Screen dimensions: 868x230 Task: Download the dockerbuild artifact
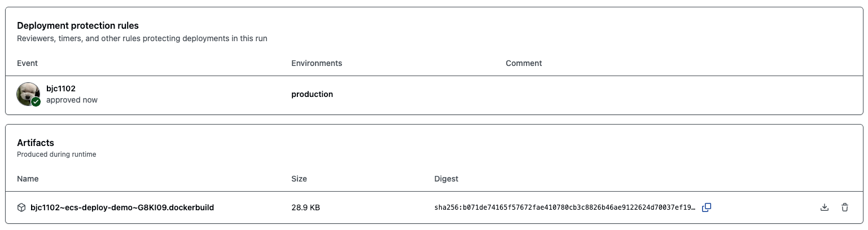click(x=825, y=207)
